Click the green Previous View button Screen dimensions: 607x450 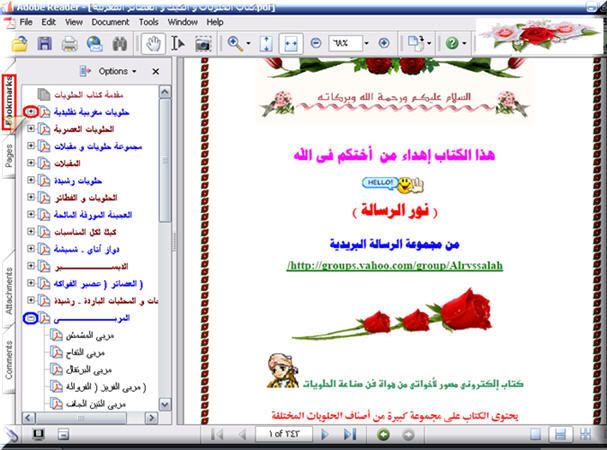point(383,435)
